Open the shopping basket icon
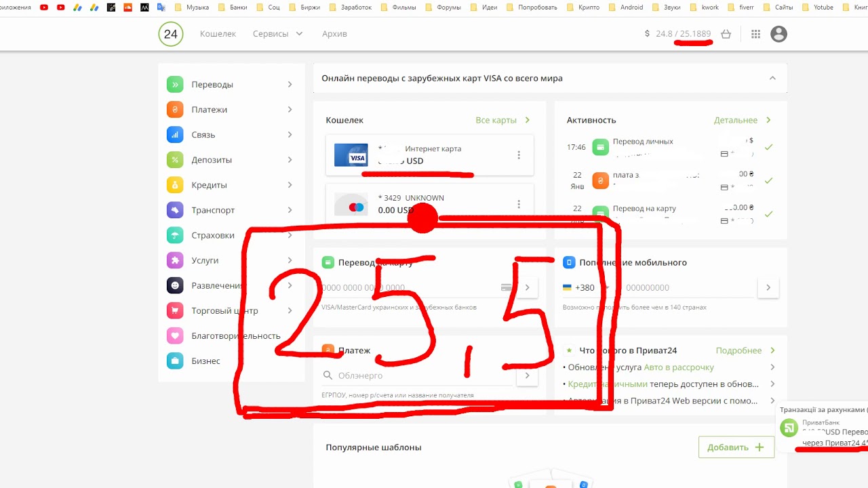The image size is (868, 488). click(726, 34)
